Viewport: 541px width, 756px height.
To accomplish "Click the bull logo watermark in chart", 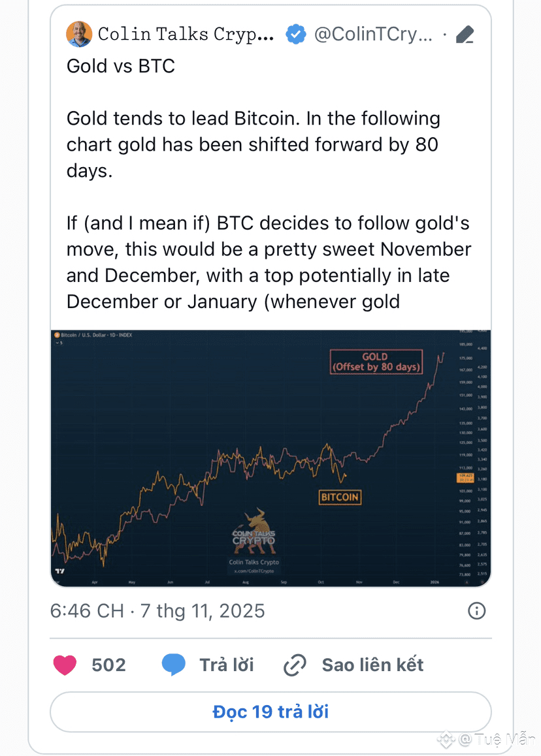I will tap(254, 528).
